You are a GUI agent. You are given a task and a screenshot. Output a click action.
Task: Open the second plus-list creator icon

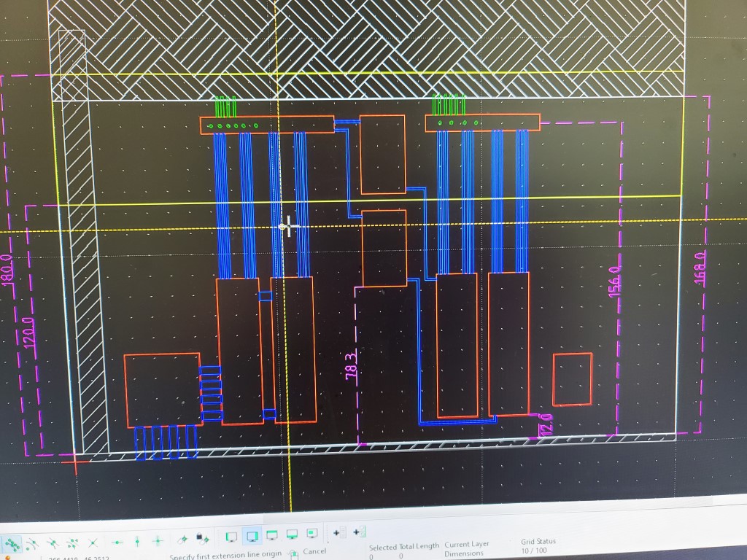tap(358, 532)
